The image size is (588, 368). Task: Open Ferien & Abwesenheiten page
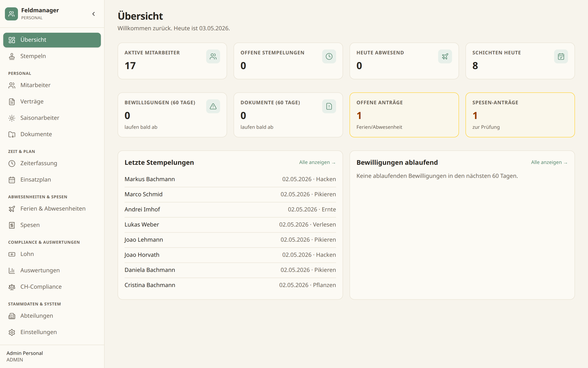pos(52,209)
